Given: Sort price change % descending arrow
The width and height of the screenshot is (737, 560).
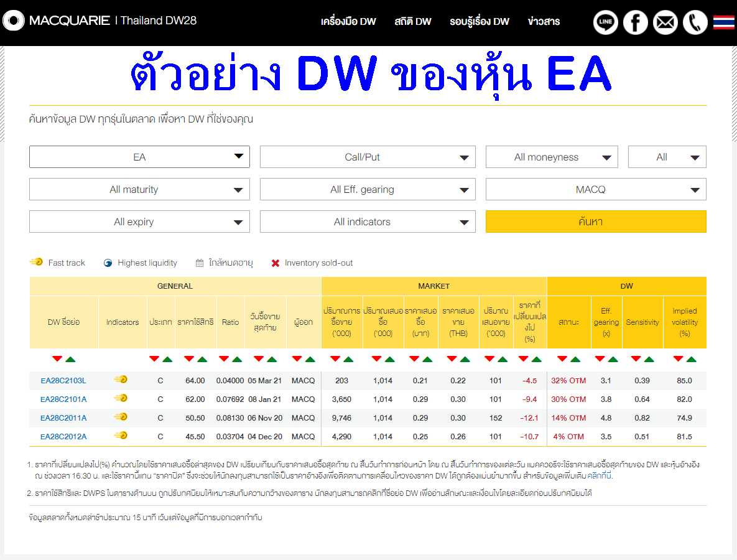Looking at the screenshot, I should [x=523, y=359].
